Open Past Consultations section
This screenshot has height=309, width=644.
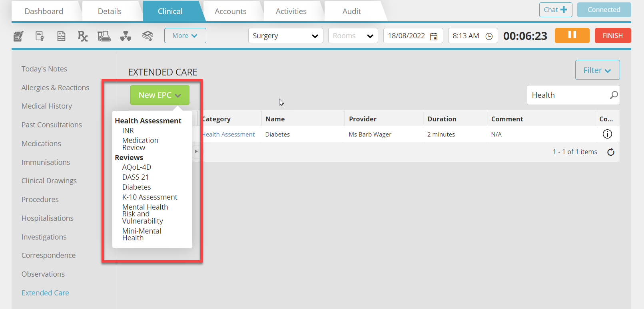point(52,125)
